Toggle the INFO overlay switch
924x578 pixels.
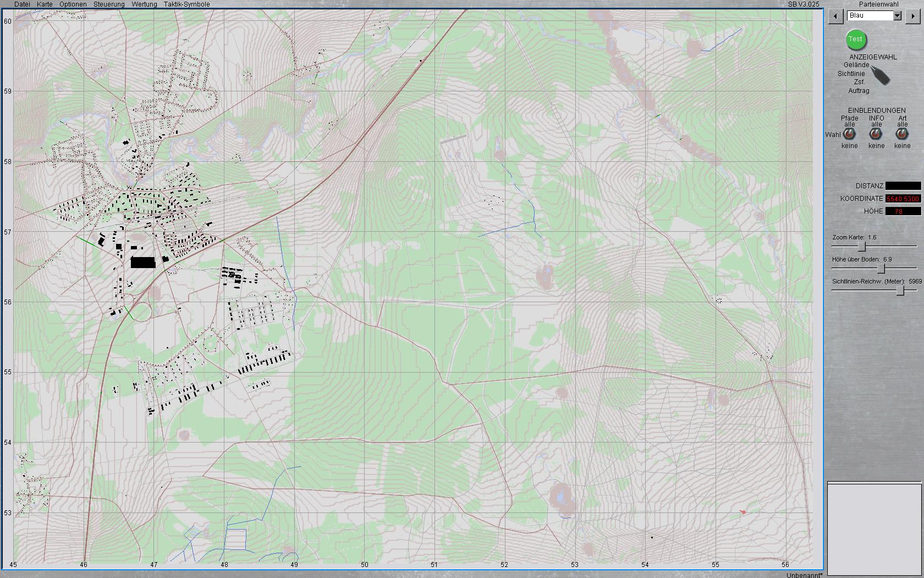coord(876,134)
